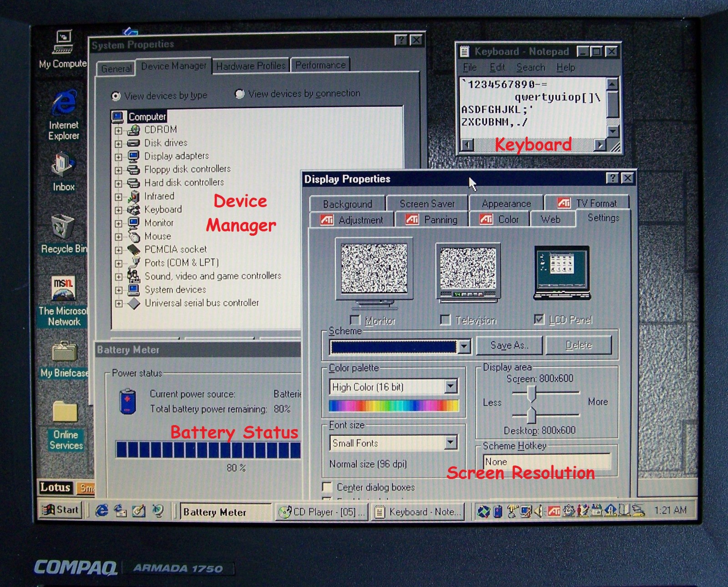Enable the Television checkbox
Viewport: 728px width, 587px height.
tap(445, 320)
